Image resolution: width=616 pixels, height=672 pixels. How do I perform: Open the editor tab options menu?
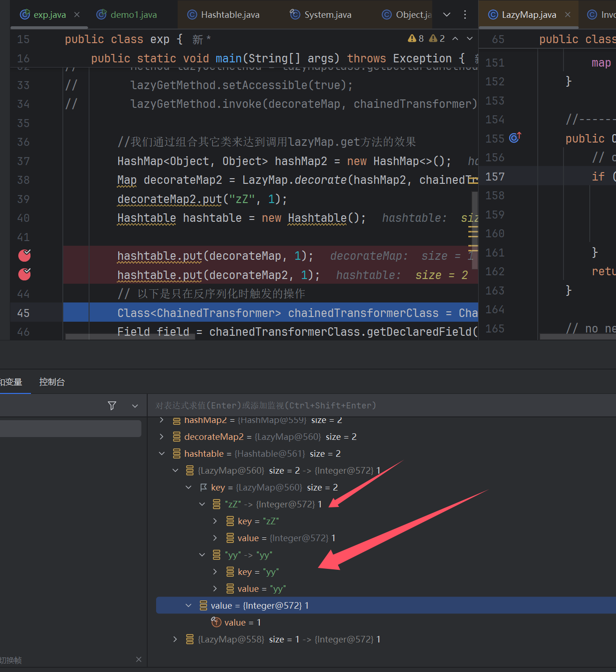coord(465,15)
